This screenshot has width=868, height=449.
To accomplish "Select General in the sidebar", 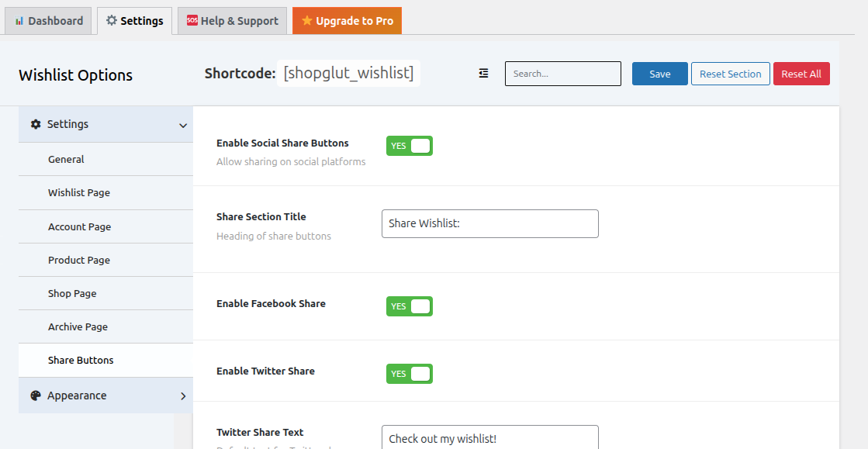I will (x=105, y=160).
